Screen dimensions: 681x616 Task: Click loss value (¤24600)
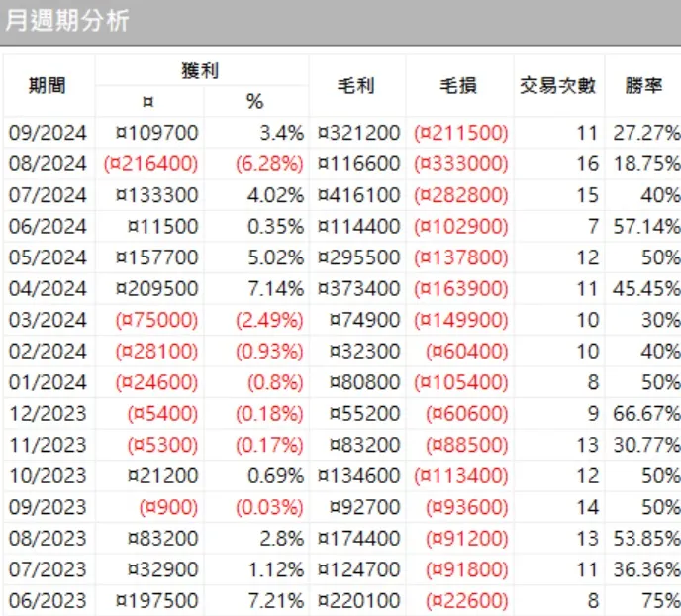[x=156, y=382]
